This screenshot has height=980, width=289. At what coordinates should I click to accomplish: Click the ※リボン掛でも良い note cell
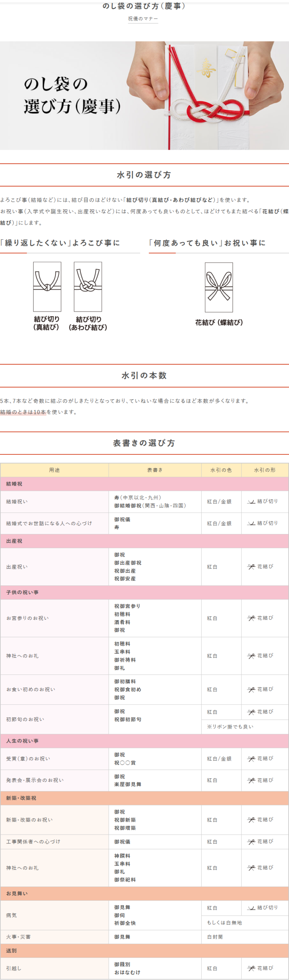pos(245,727)
